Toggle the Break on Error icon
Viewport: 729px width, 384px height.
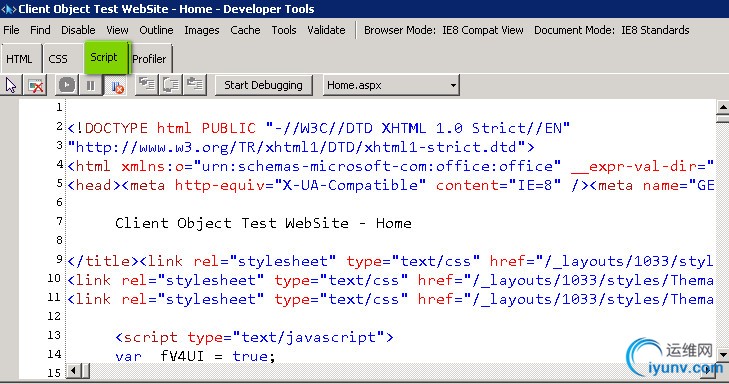coord(116,86)
